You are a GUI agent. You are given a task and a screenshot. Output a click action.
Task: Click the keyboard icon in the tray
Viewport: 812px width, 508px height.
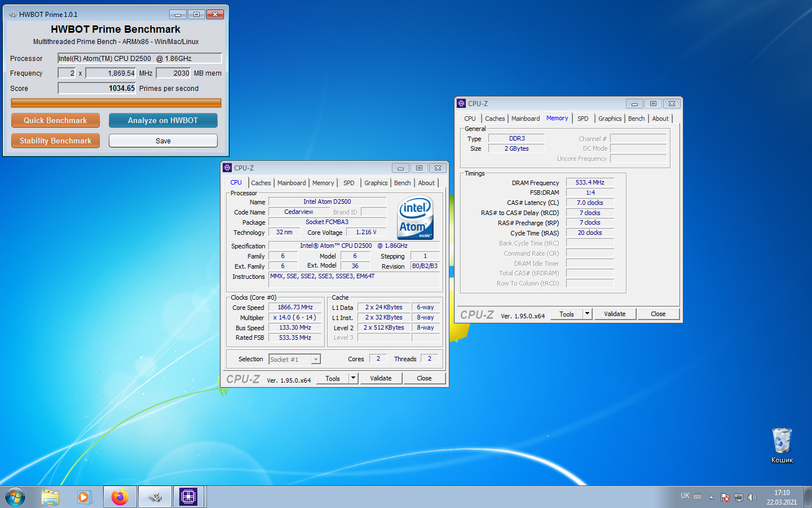point(698,497)
